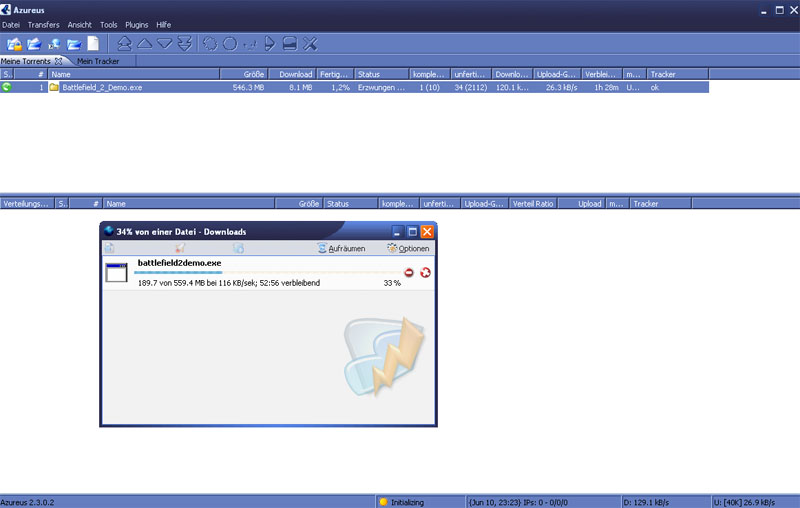Move torrent down with single down triangle
This screenshot has height=508, width=800.
click(164, 44)
